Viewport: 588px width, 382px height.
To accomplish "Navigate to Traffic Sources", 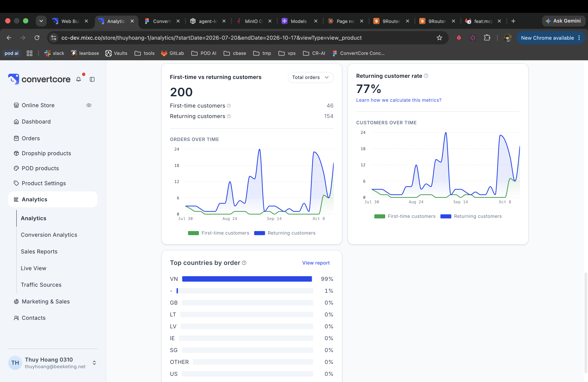I will [x=41, y=285].
